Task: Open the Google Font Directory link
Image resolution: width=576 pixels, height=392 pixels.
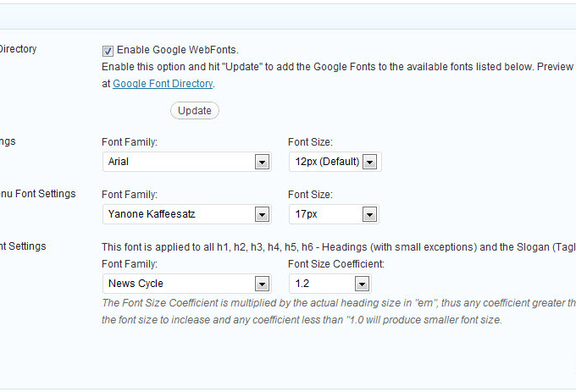Action: [163, 84]
